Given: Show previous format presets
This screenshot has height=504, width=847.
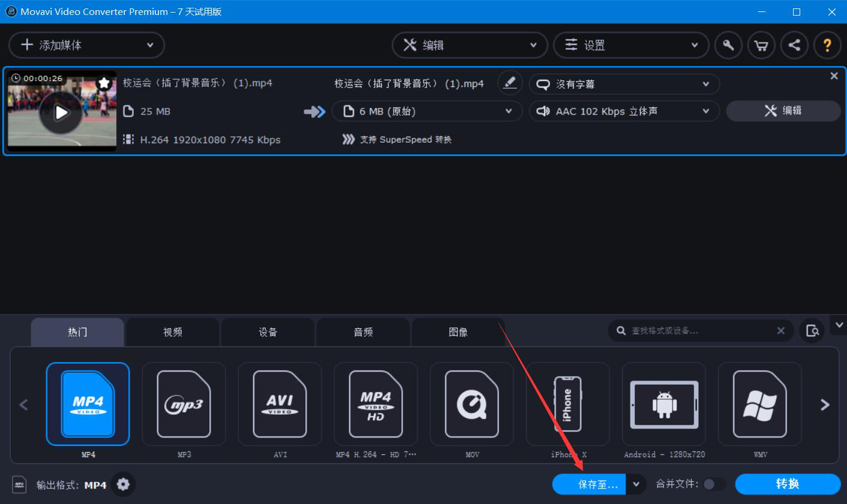Looking at the screenshot, I should point(24,405).
